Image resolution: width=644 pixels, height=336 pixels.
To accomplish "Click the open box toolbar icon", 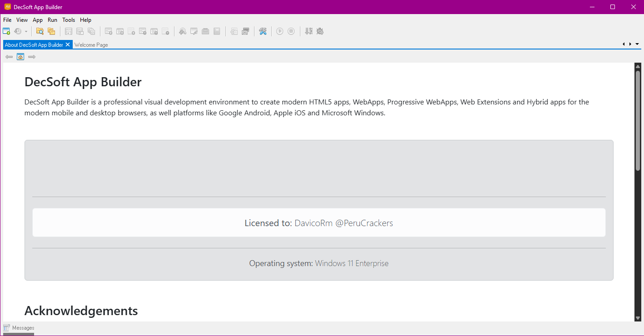I will click(205, 31).
